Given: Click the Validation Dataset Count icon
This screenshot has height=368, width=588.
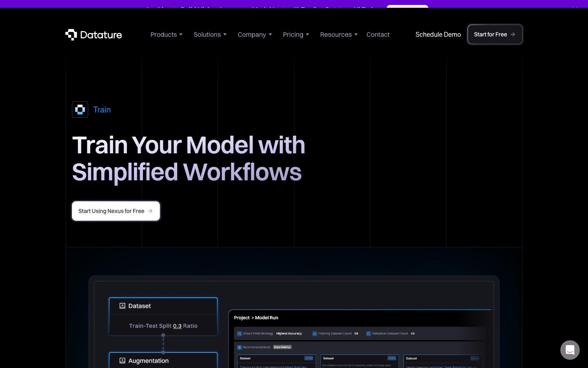Looking at the screenshot, I should coord(368,334).
